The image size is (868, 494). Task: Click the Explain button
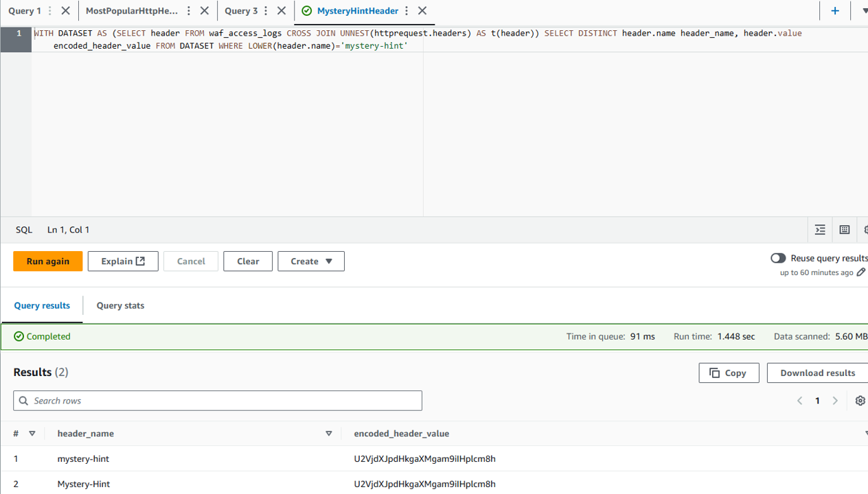pyautogui.click(x=123, y=261)
